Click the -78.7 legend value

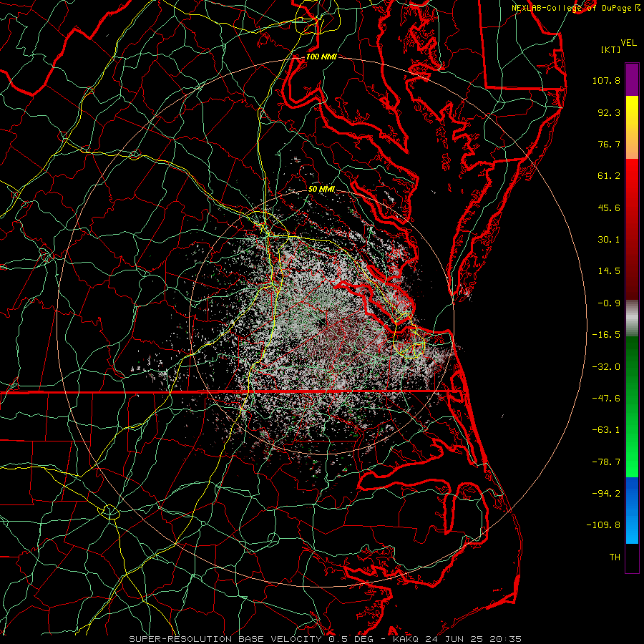click(606, 462)
